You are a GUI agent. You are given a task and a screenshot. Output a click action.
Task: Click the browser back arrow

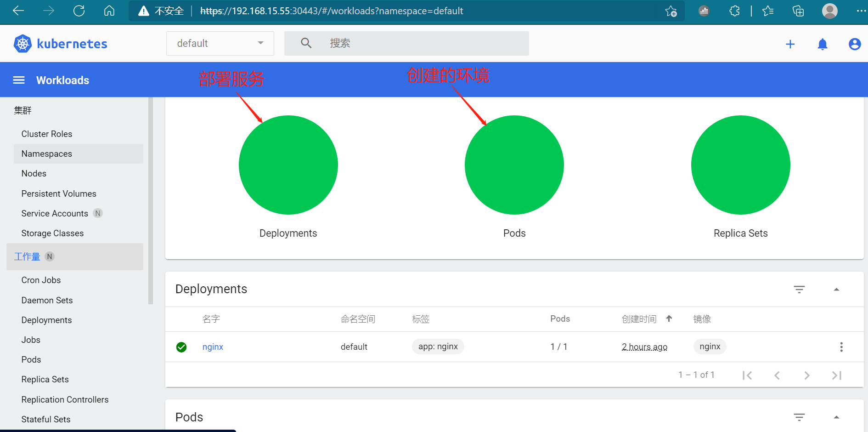[x=18, y=11]
